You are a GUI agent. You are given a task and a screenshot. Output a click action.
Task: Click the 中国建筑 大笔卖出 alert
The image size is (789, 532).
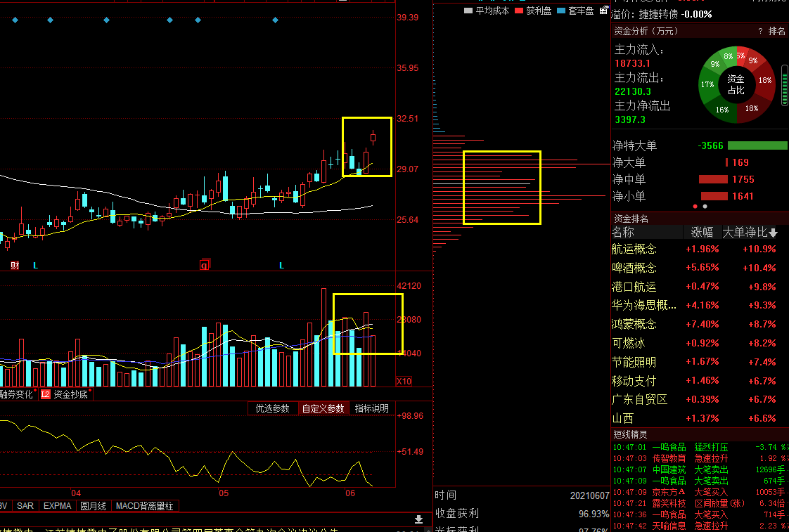[700, 469]
